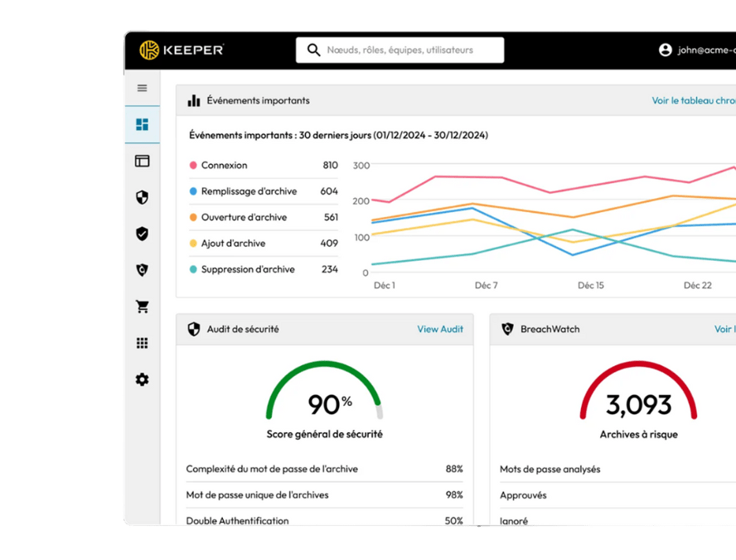Toggle the Suppression d'archive legend series

(x=247, y=269)
